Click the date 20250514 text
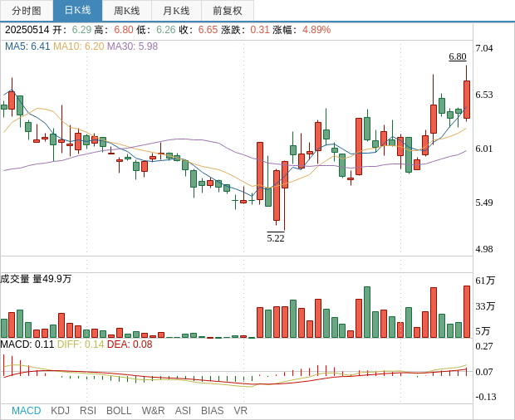The height and width of the screenshot is (420, 515). (27, 30)
